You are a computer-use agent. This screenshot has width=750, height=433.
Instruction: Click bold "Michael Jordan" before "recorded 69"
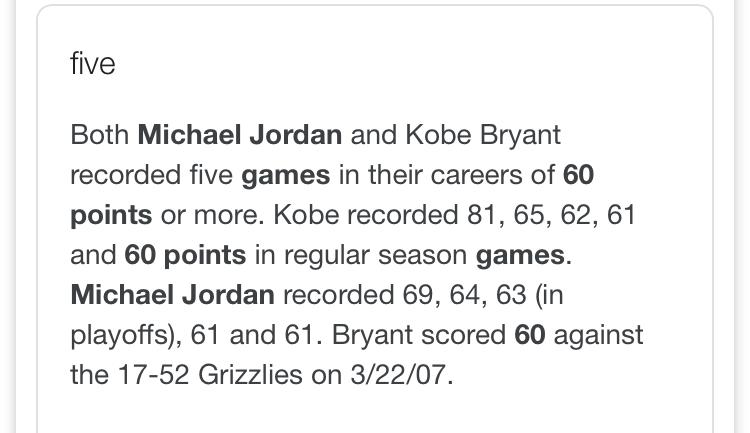coord(172,294)
